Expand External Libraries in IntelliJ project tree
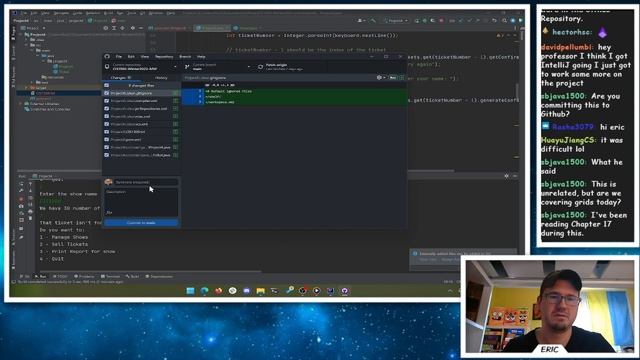The width and height of the screenshot is (640, 360). (21, 104)
